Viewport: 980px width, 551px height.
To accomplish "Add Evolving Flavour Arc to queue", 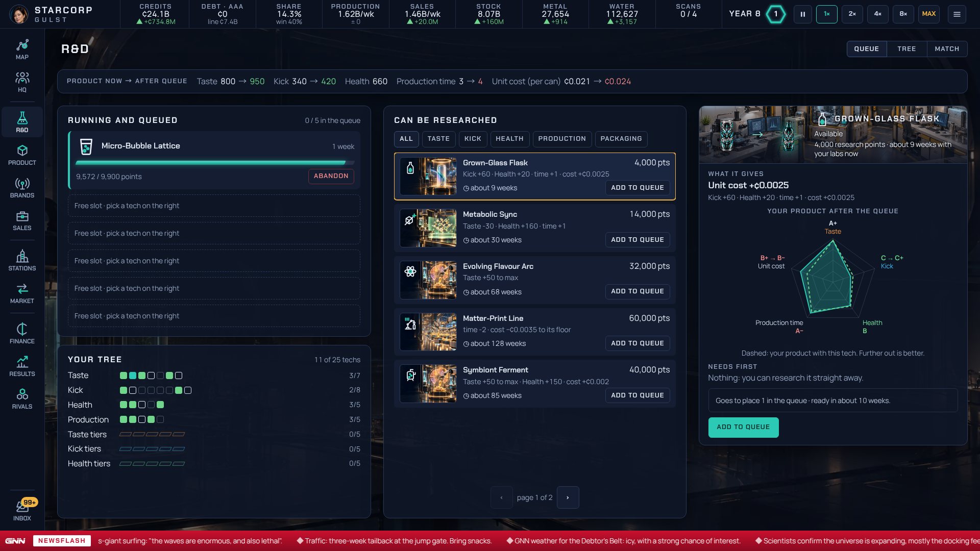I will pos(638,291).
